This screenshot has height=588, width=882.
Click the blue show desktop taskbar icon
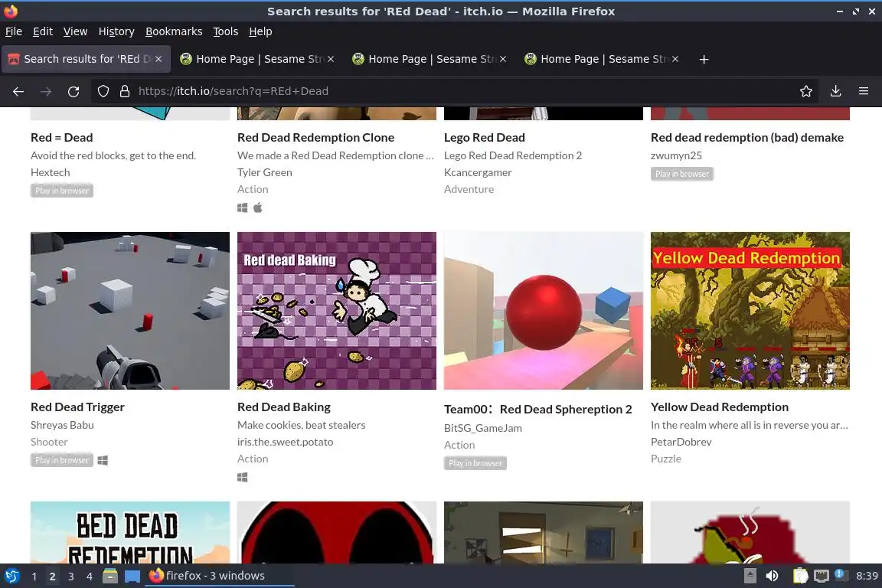coord(132,576)
